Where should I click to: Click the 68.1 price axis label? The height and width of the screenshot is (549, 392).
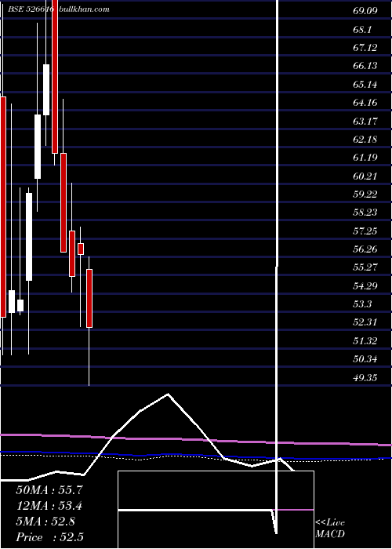(x=362, y=30)
